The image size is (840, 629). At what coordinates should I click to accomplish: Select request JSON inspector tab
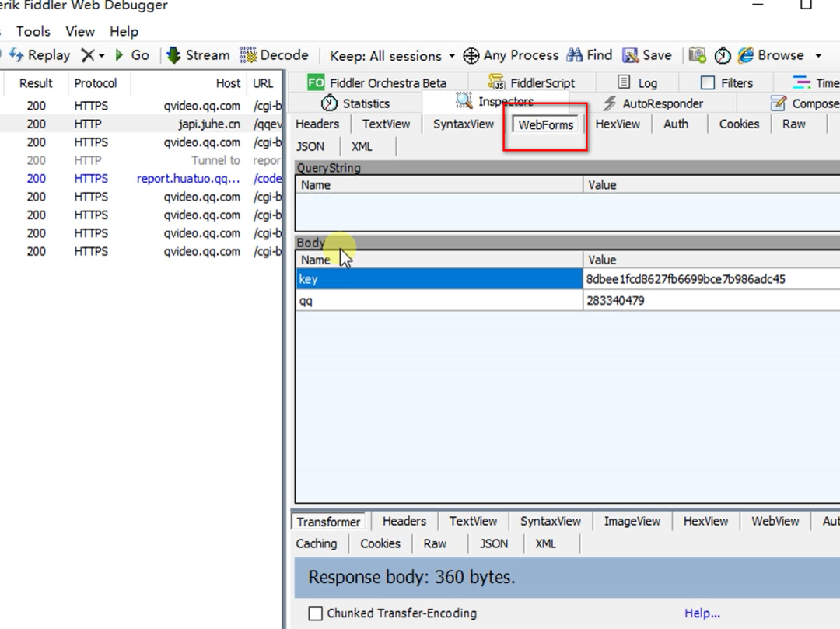tap(310, 147)
